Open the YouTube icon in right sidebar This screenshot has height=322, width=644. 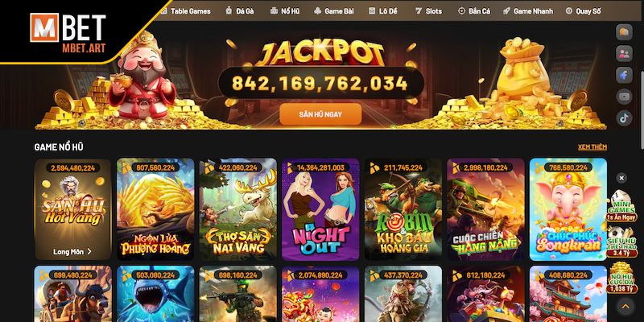pos(624,97)
